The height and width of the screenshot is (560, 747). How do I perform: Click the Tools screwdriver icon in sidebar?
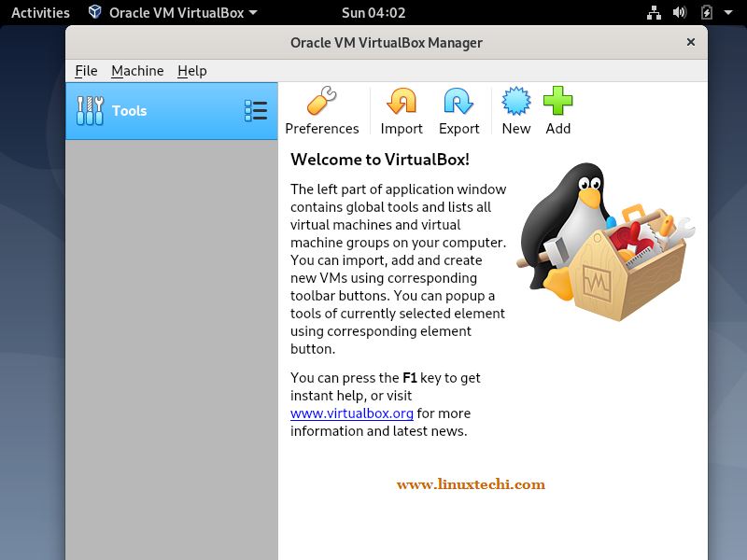click(x=90, y=110)
